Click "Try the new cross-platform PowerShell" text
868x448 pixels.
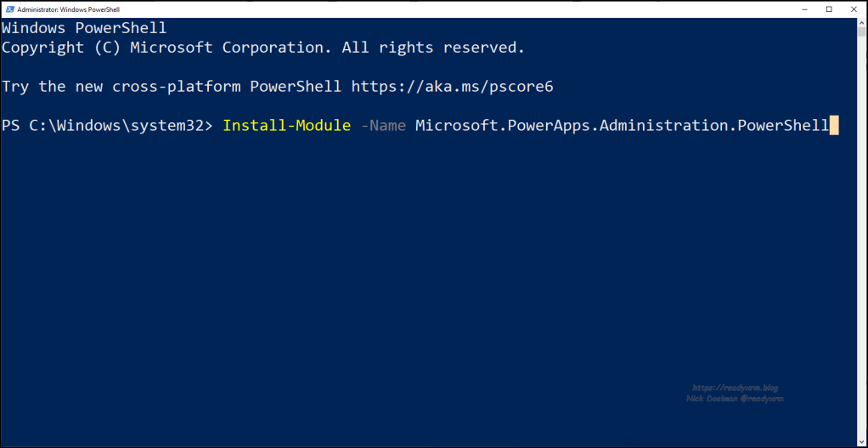(172, 86)
